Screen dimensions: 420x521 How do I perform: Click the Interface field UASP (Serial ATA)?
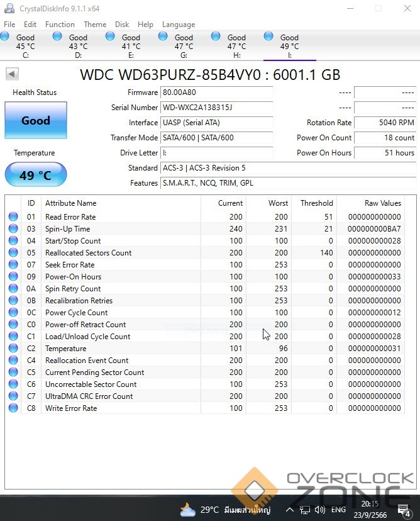pos(216,123)
